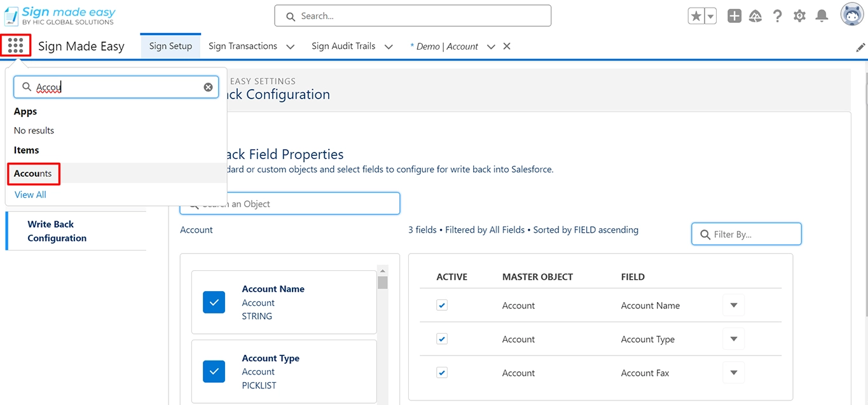Click the PICKLIST type label on Account Type card

click(x=259, y=385)
